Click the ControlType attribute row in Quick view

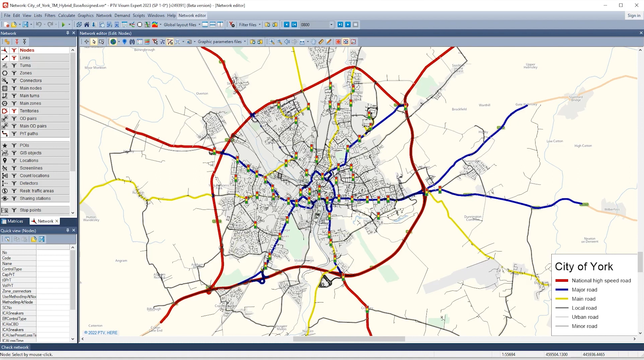[35, 269]
